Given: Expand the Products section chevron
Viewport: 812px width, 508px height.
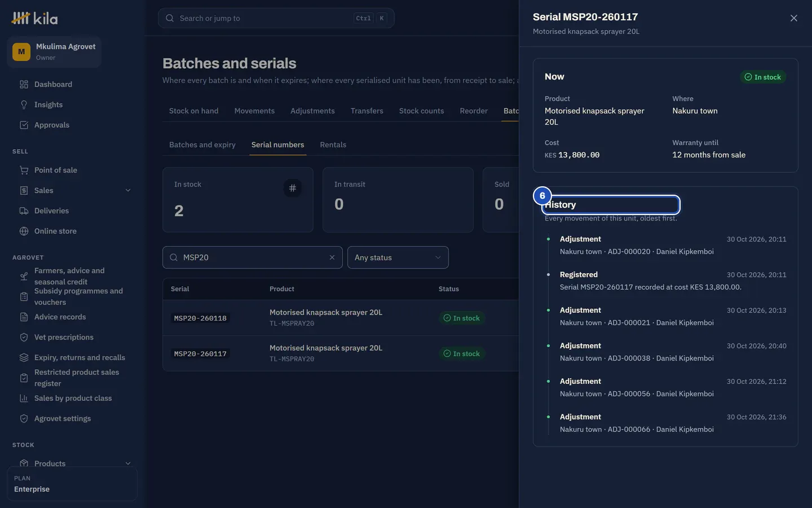Looking at the screenshot, I should [x=128, y=464].
